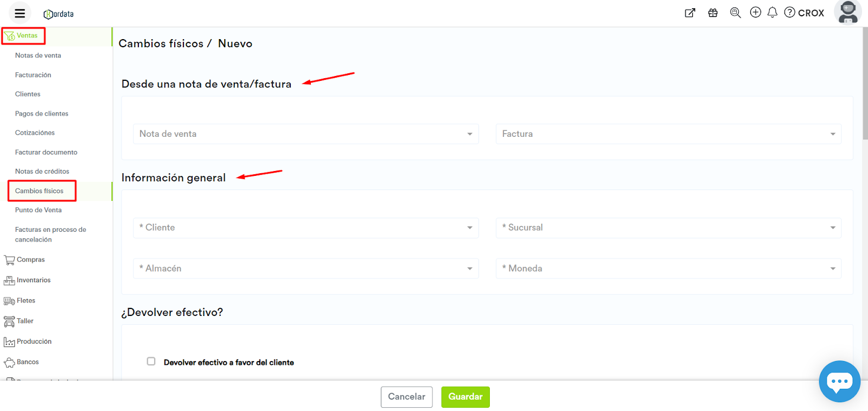Click the search magnifier icon

(x=735, y=12)
